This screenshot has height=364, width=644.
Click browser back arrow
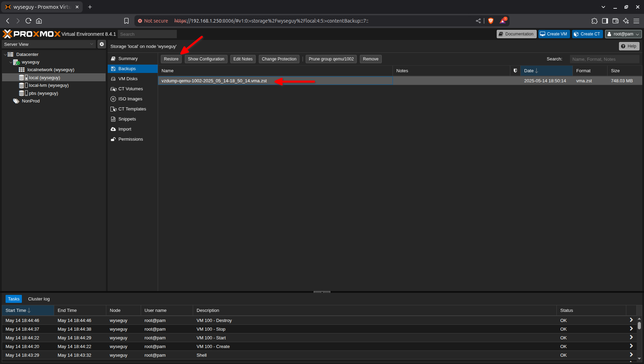pyautogui.click(x=8, y=21)
